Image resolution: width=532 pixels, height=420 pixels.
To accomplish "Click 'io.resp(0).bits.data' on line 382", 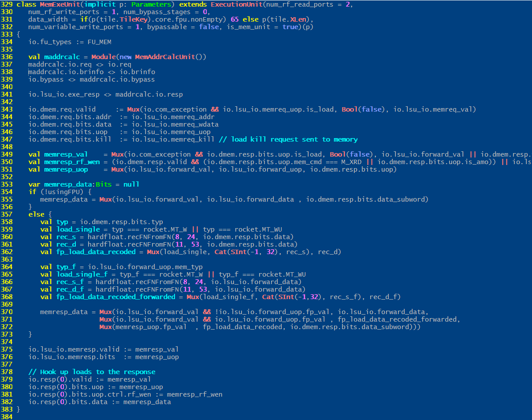I will tap(68, 402).
